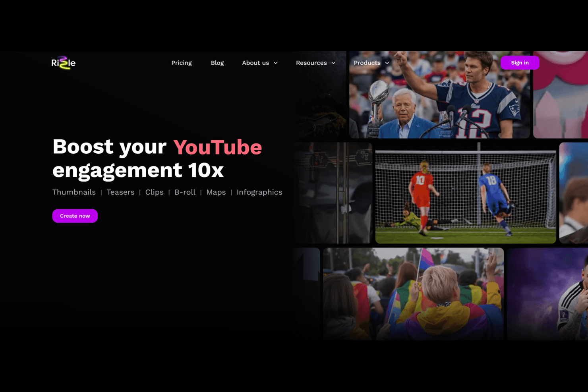
Task: Open the Products dropdown menu
Action: [x=371, y=63]
